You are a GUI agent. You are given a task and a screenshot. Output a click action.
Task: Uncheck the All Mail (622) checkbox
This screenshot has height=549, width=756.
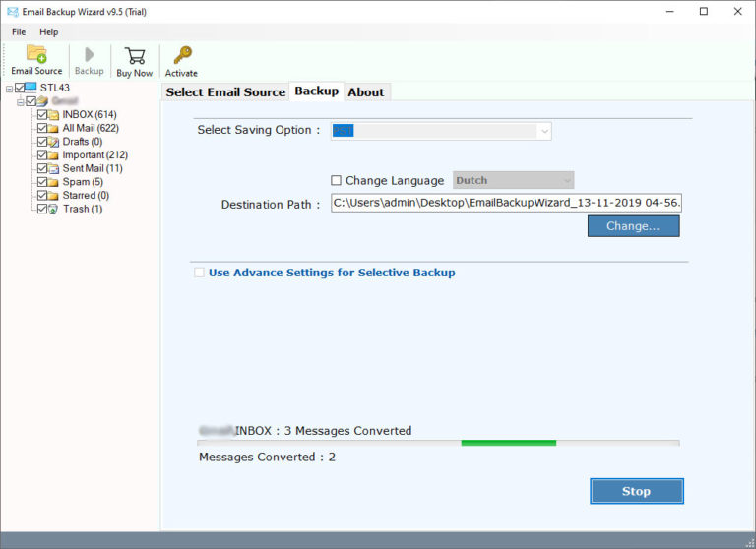pos(42,128)
